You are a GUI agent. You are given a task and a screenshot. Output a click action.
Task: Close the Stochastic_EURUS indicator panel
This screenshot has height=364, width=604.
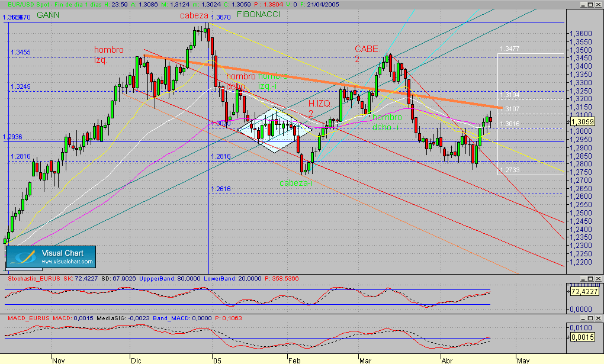tap(598, 279)
